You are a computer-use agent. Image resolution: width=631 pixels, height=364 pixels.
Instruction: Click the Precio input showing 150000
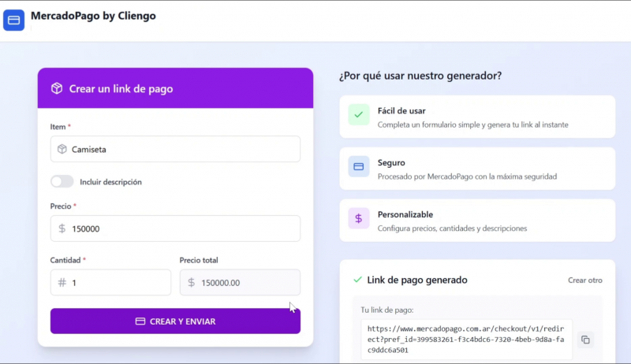click(175, 228)
